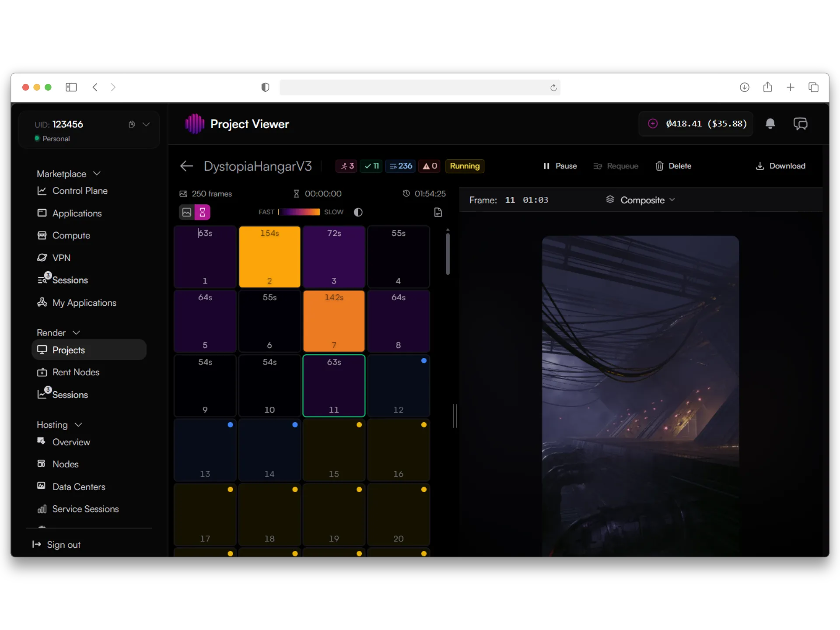Click the frame grid vertical scrollbar
Image resolution: width=840 pixels, height=630 pixels.
tap(448, 254)
